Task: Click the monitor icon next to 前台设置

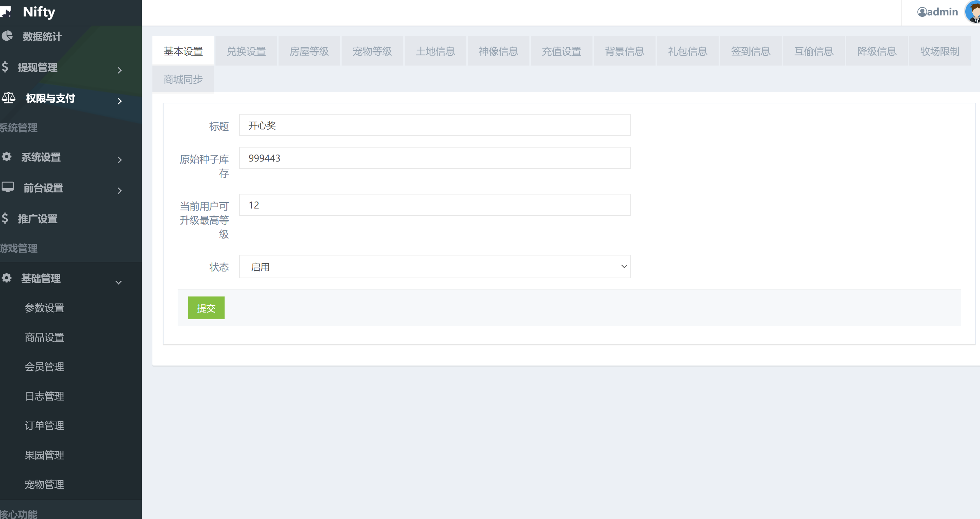Action: click(x=8, y=187)
